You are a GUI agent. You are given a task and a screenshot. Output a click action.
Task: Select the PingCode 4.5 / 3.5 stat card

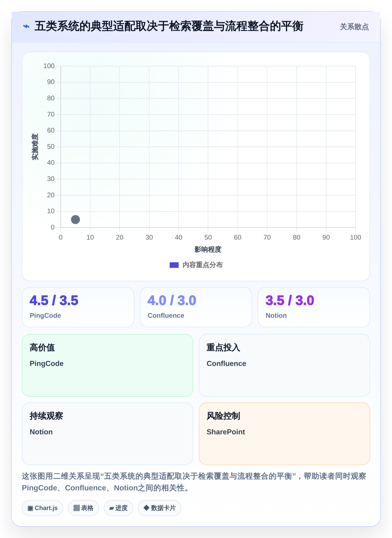pyautogui.click(x=78, y=307)
